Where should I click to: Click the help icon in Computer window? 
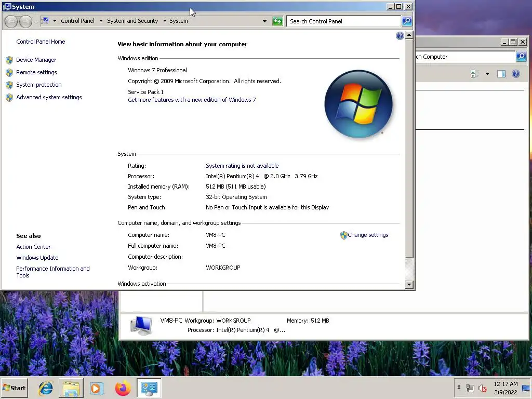point(516,74)
